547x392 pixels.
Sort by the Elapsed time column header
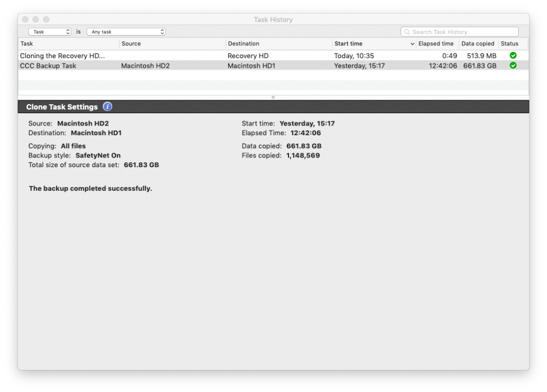pyautogui.click(x=437, y=44)
